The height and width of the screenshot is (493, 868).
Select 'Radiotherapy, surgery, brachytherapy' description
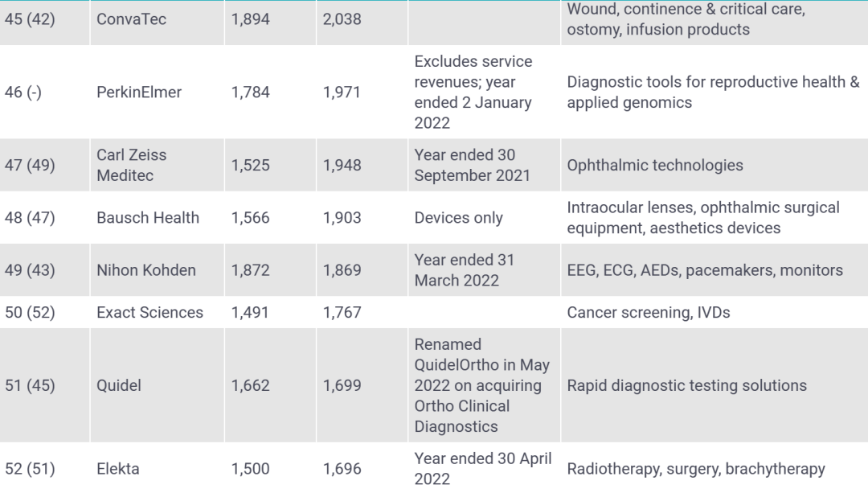click(696, 469)
